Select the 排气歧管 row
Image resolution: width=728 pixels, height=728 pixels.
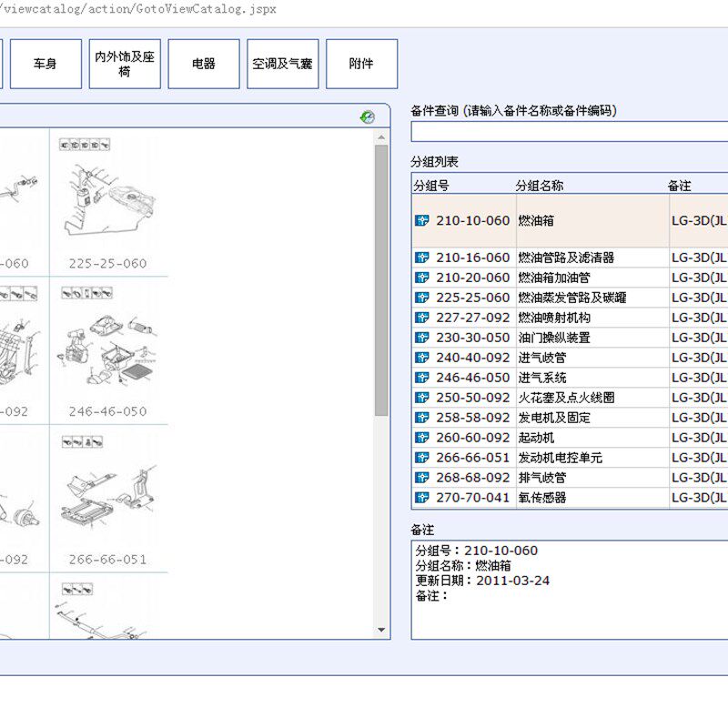(x=570, y=477)
